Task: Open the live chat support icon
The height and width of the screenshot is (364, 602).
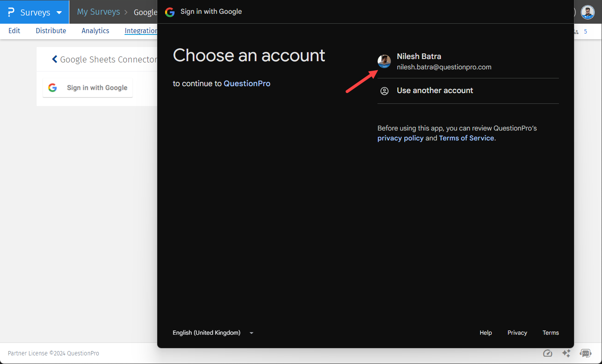Action: [x=586, y=353]
